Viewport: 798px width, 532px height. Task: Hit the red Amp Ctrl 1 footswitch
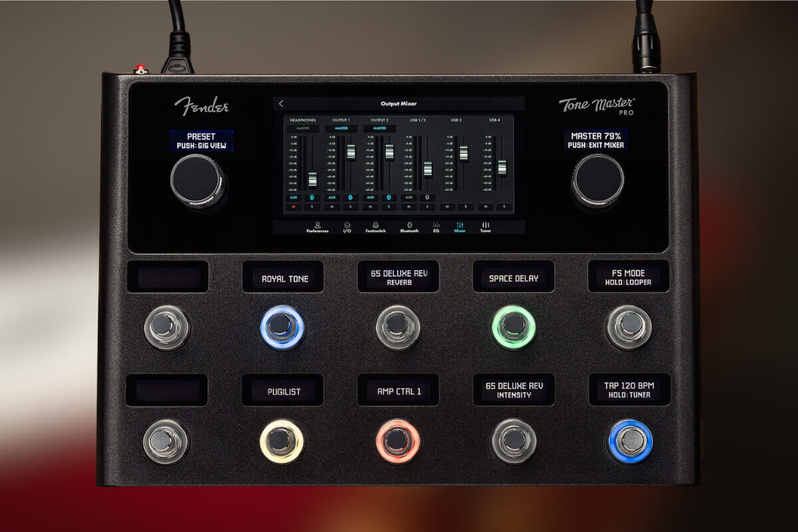[x=398, y=441]
